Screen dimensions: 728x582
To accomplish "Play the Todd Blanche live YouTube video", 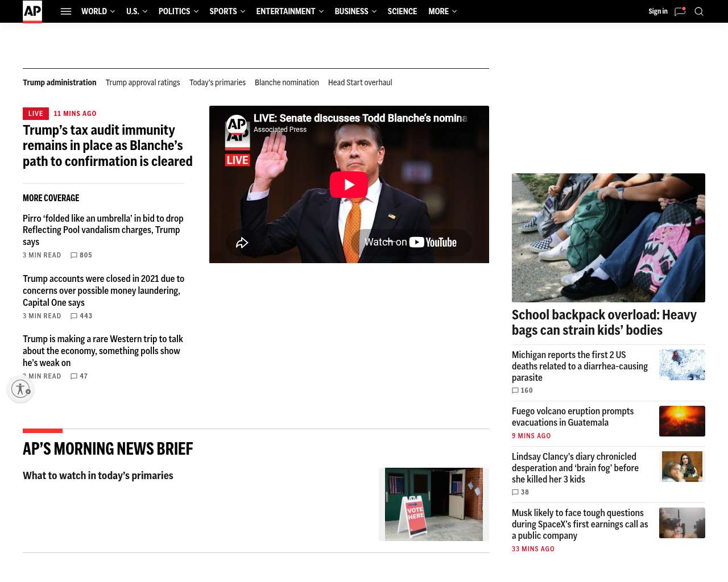I will click(x=349, y=185).
